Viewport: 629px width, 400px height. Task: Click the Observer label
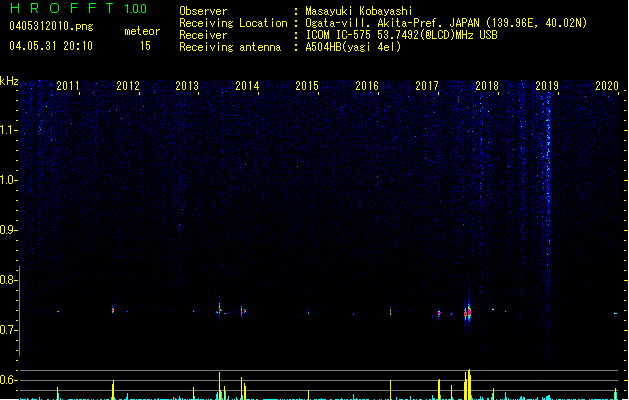tap(203, 11)
